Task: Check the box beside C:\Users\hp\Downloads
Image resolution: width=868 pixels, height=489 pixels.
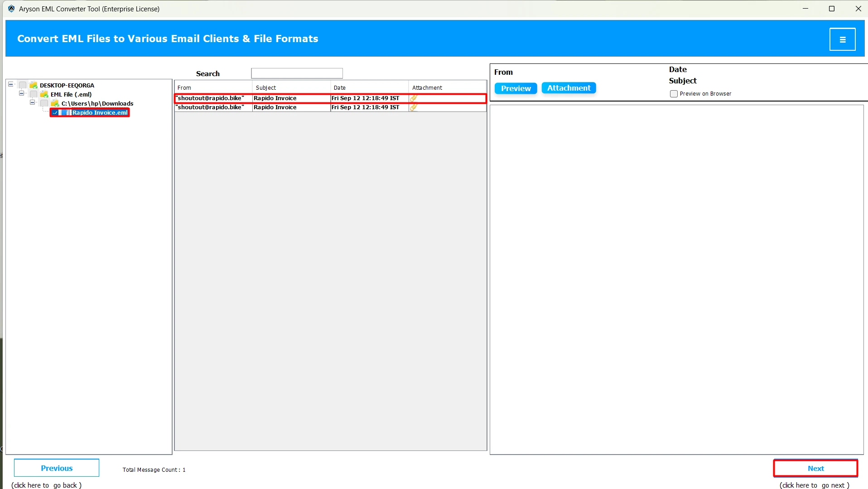Action: point(44,103)
